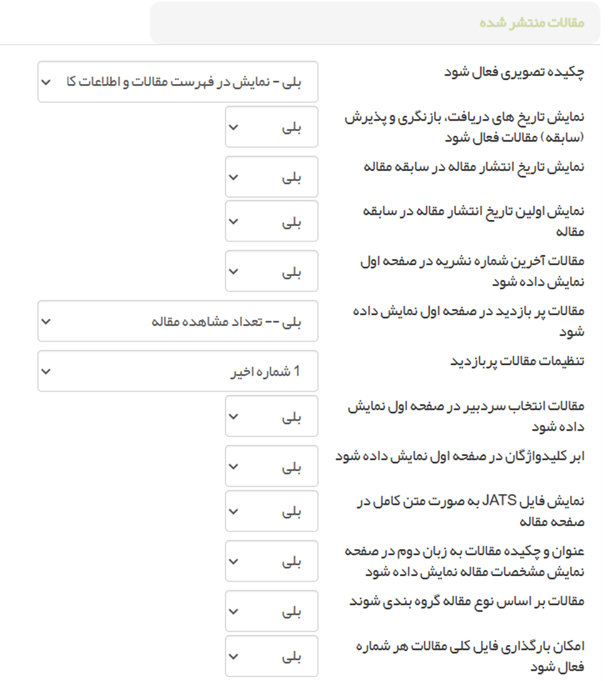Open the 'مقالات بر اساس نوع مقاله گروه بندی شوند' dropdown
This screenshot has height=681, width=616.
[272, 611]
